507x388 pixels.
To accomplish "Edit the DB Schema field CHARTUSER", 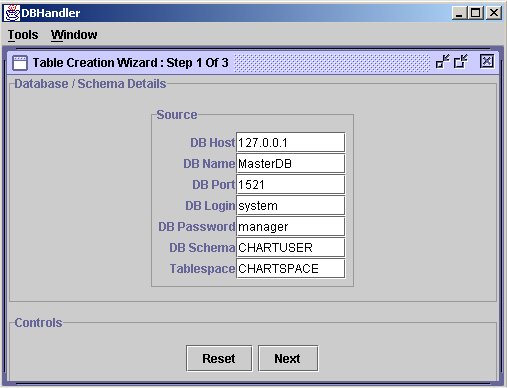I will tap(291, 247).
